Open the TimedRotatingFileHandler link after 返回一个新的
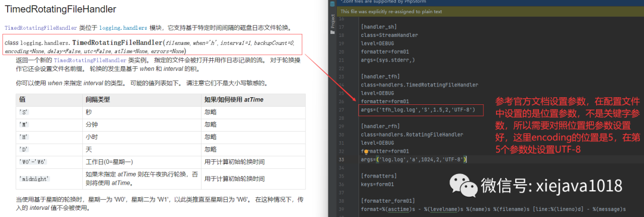Image resolution: width=644 pixels, height=217 pixels. click(90, 60)
